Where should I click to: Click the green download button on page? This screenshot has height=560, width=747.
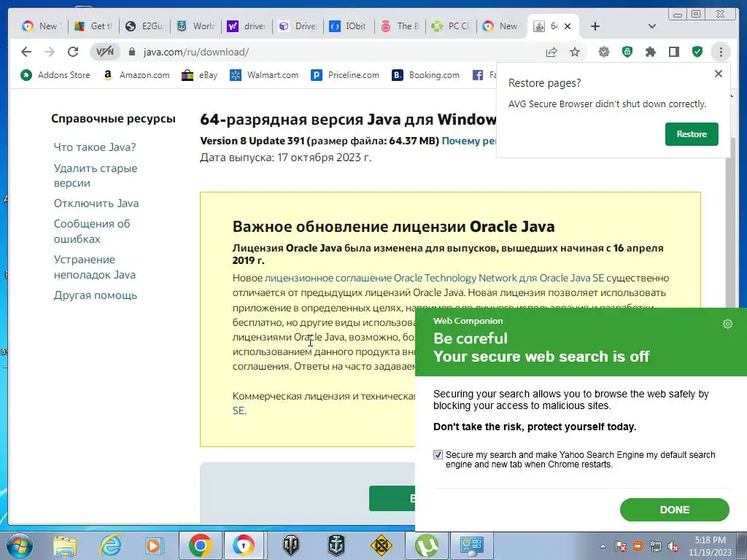[x=392, y=499]
